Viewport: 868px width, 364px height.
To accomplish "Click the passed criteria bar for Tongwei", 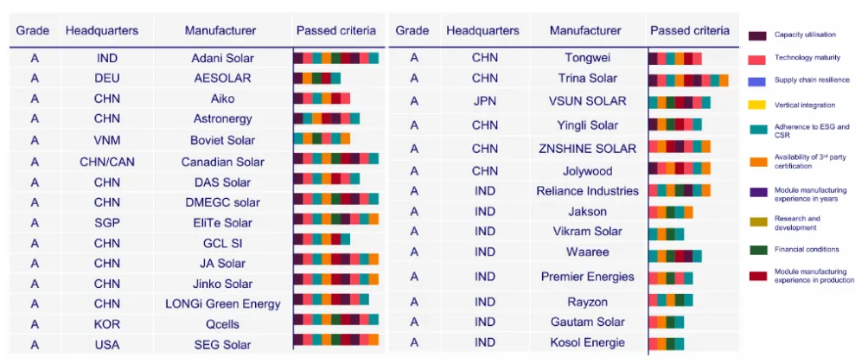I will tap(674, 59).
